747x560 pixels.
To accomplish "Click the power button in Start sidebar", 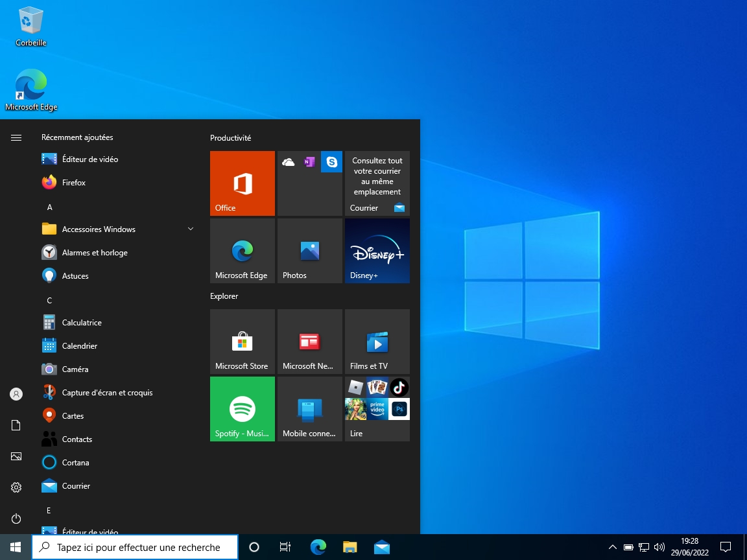I will pos(16,518).
